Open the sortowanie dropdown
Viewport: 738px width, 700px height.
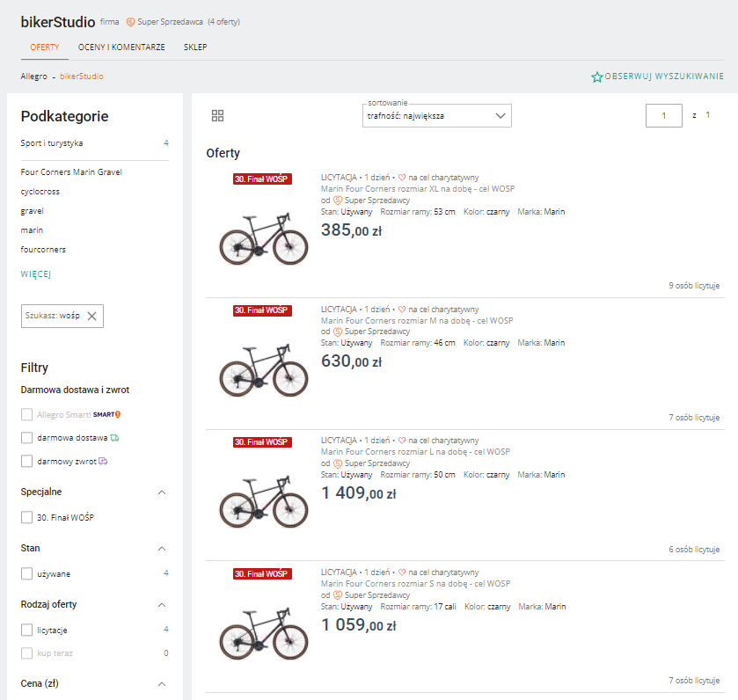[436, 116]
